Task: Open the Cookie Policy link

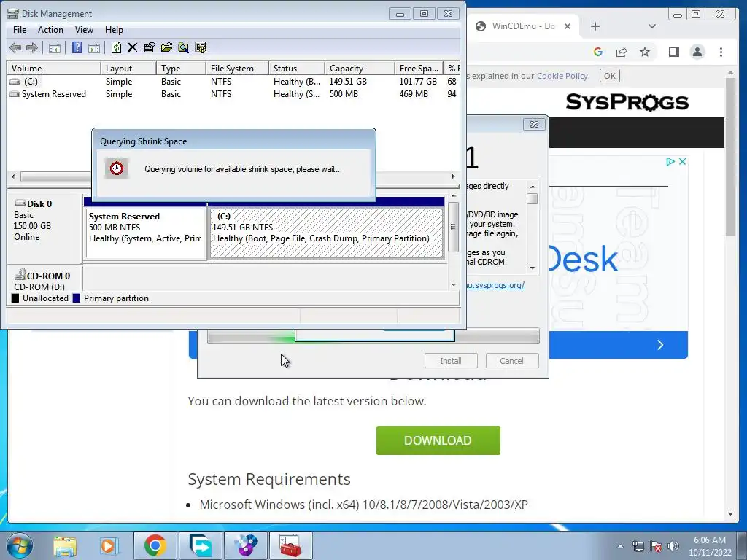Action: [562, 76]
